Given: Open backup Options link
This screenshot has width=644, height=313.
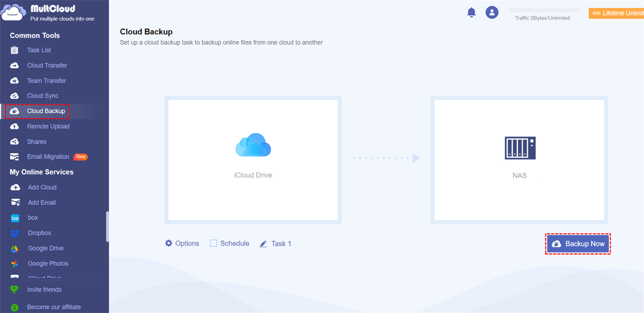Looking at the screenshot, I should (x=187, y=243).
